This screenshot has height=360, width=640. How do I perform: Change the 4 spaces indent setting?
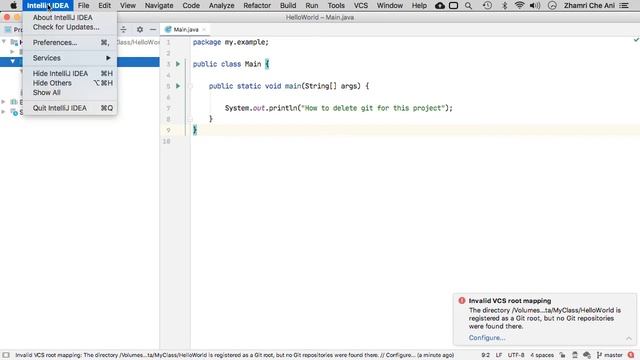click(x=542, y=355)
